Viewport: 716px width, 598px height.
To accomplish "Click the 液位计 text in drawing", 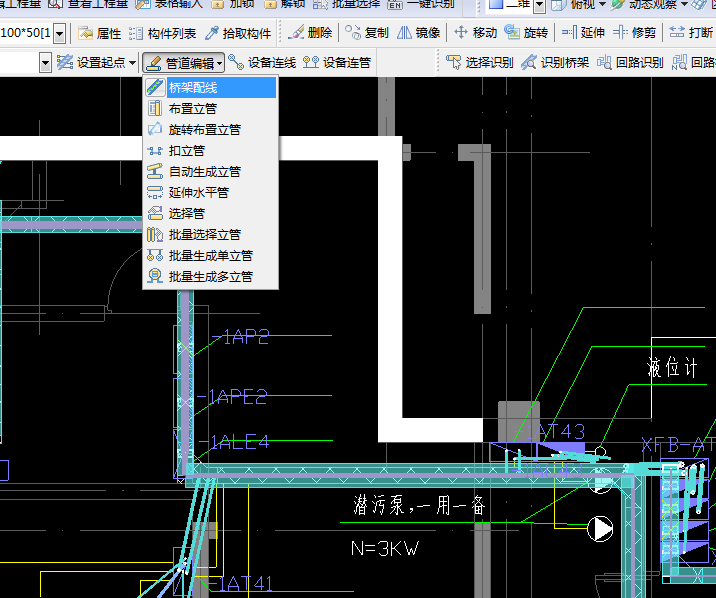I will point(673,367).
